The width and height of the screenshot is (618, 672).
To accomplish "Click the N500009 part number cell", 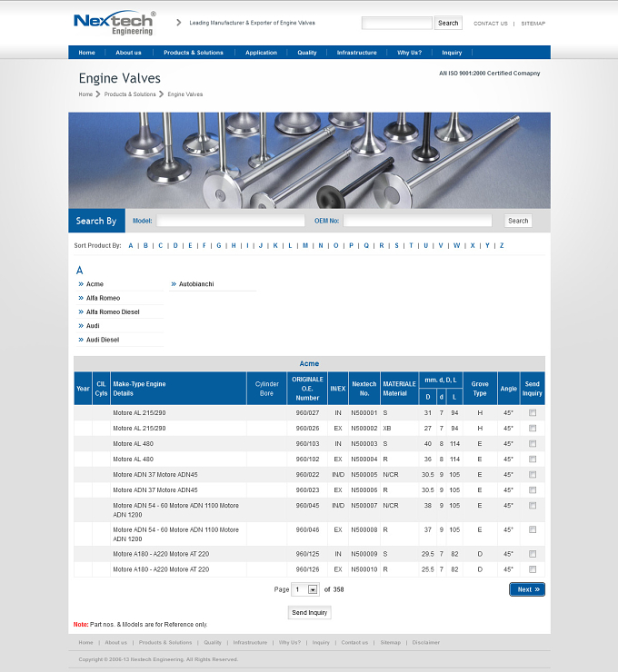I will coord(364,554).
